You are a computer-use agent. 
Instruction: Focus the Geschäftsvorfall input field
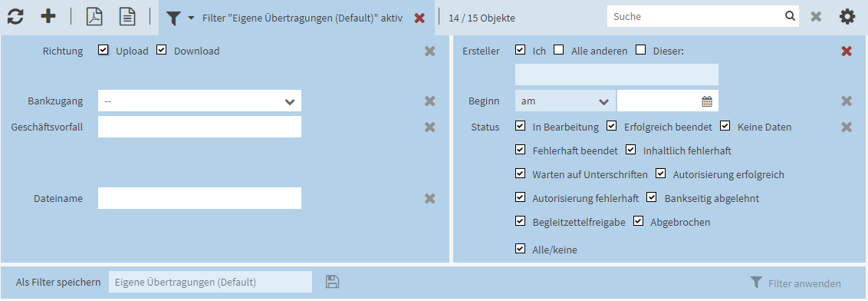(x=200, y=127)
